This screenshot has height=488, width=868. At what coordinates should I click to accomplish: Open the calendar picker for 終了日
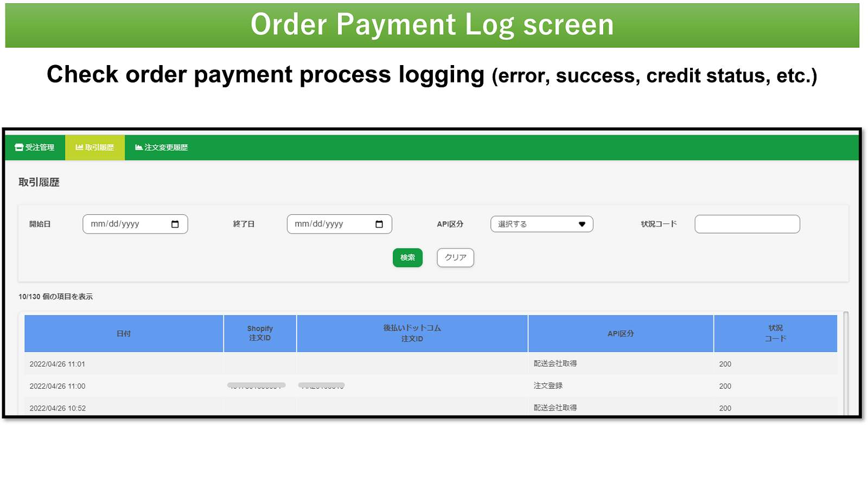(379, 224)
